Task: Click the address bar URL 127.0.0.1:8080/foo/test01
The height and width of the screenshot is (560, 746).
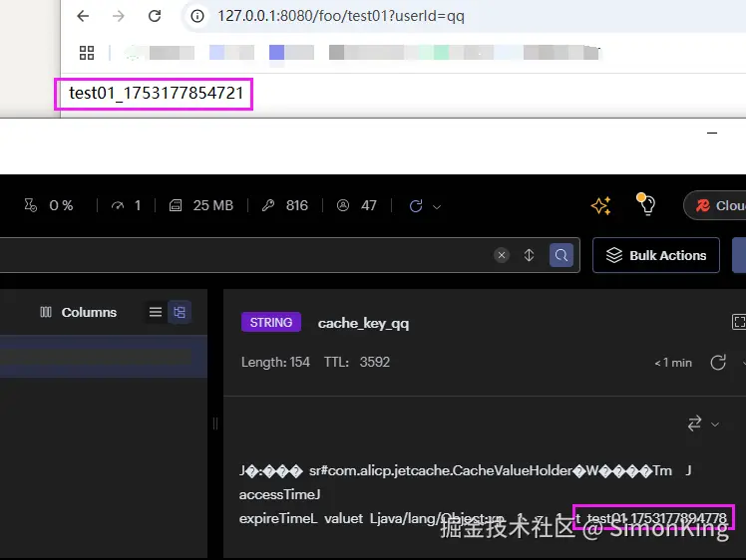Action: click(x=341, y=16)
